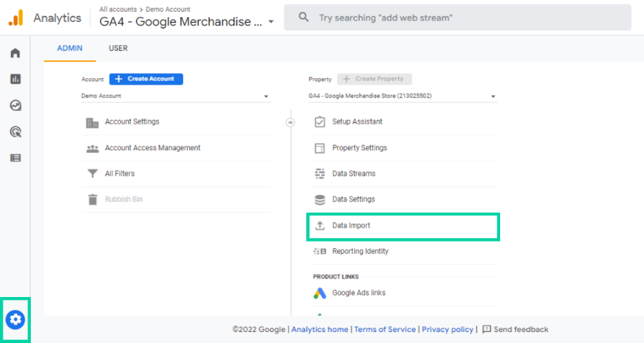This screenshot has width=644, height=343.
Task: Click the Google Analytics logo
Action: [16, 18]
